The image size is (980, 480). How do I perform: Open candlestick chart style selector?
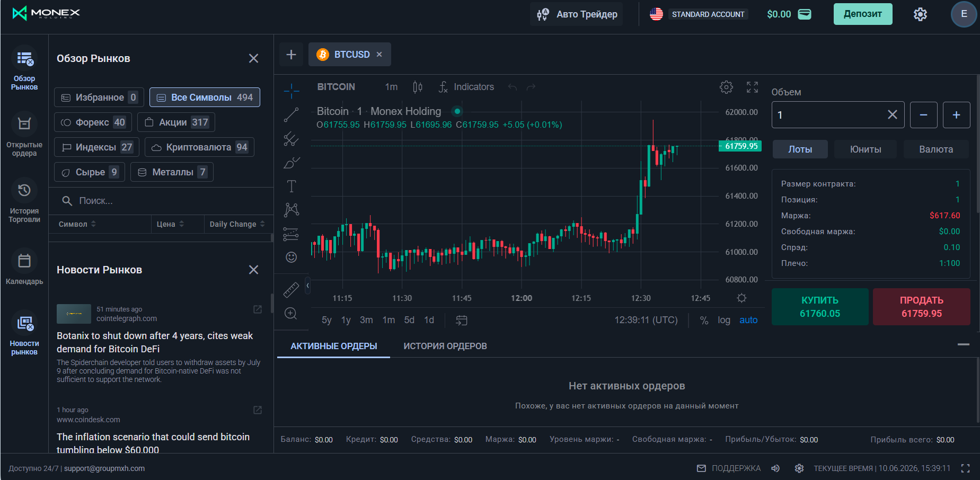tap(418, 87)
